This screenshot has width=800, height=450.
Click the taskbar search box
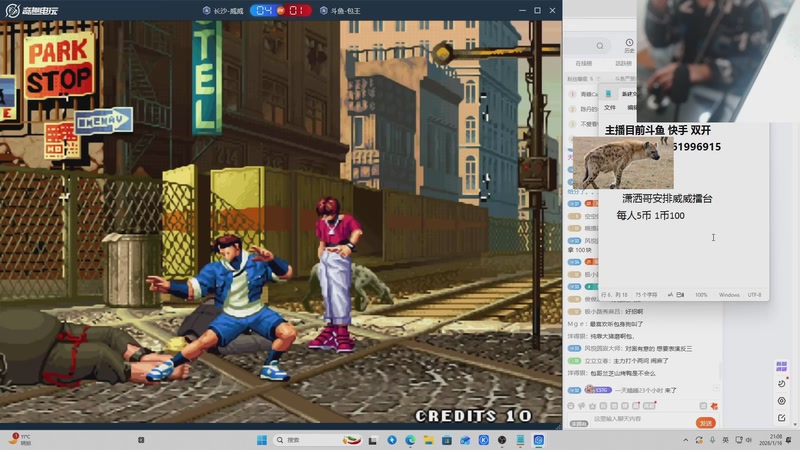point(317,440)
